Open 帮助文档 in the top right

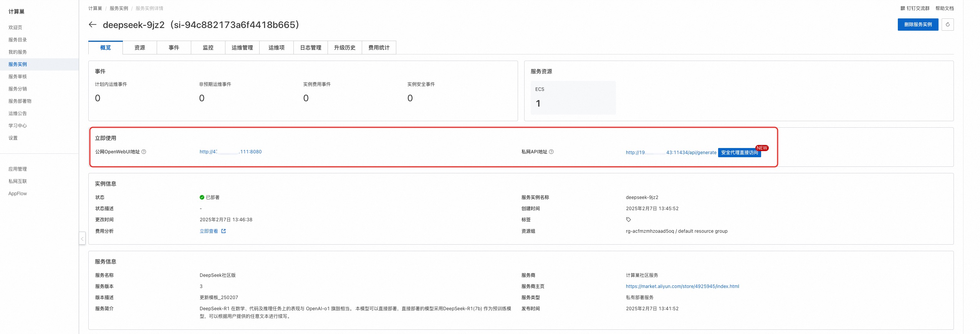click(x=944, y=8)
